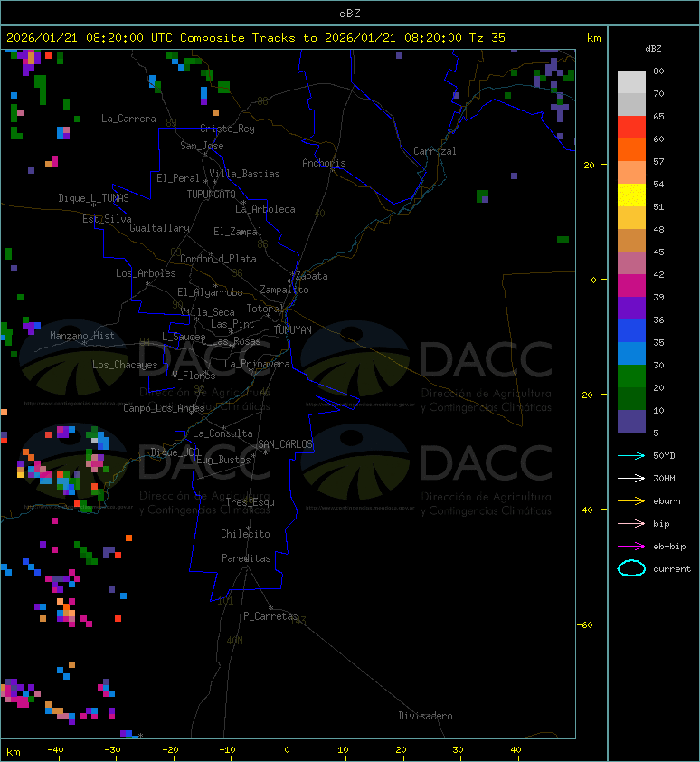Click the TUPUNGATO city label
The image size is (700, 762).
pos(212,195)
